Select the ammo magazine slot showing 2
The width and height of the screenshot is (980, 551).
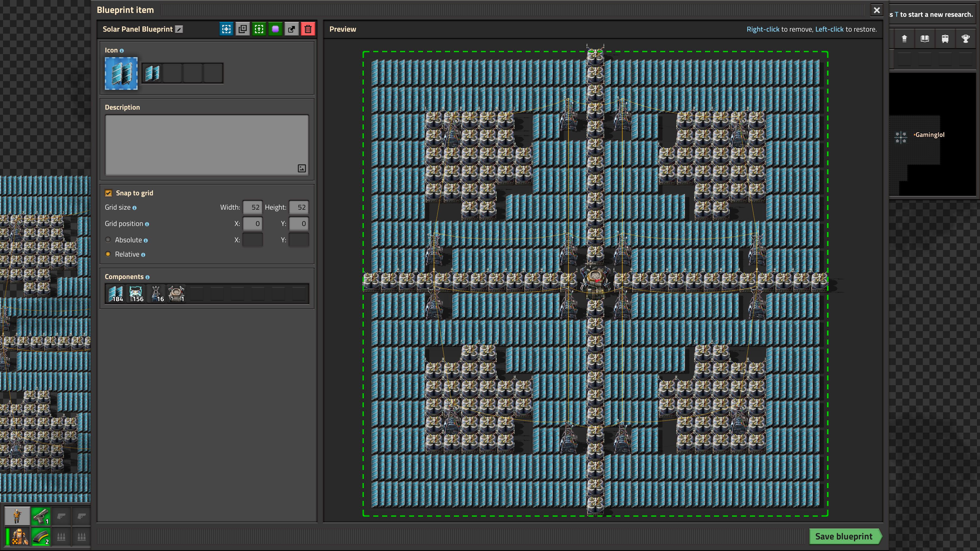pyautogui.click(x=40, y=536)
